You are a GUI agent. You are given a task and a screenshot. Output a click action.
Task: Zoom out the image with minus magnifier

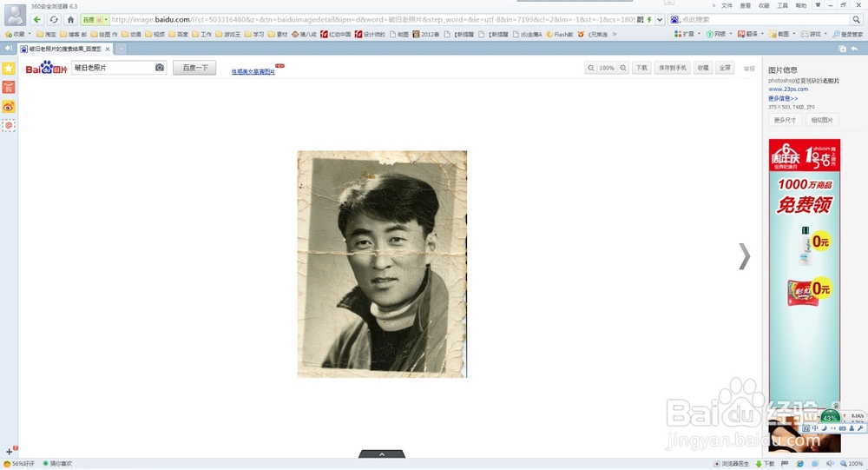tap(590, 68)
